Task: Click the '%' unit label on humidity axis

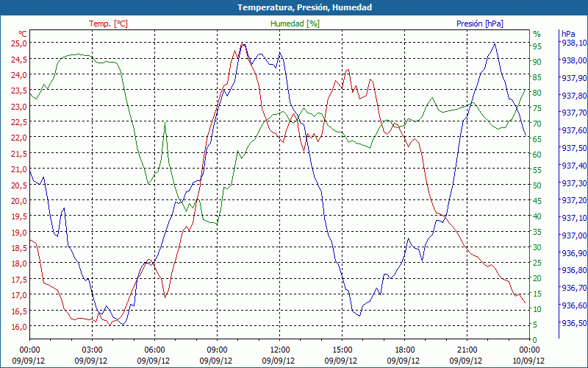Action: [537, 34]
